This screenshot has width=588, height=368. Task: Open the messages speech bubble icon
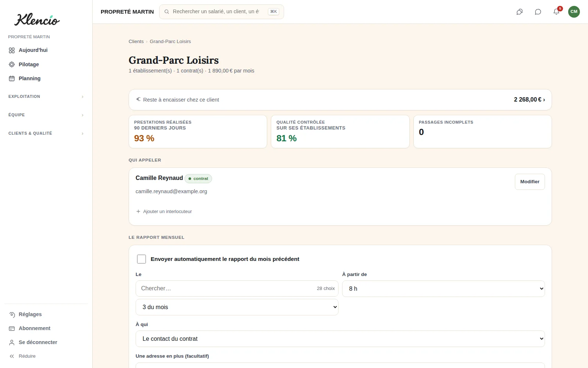coord(538,12)
